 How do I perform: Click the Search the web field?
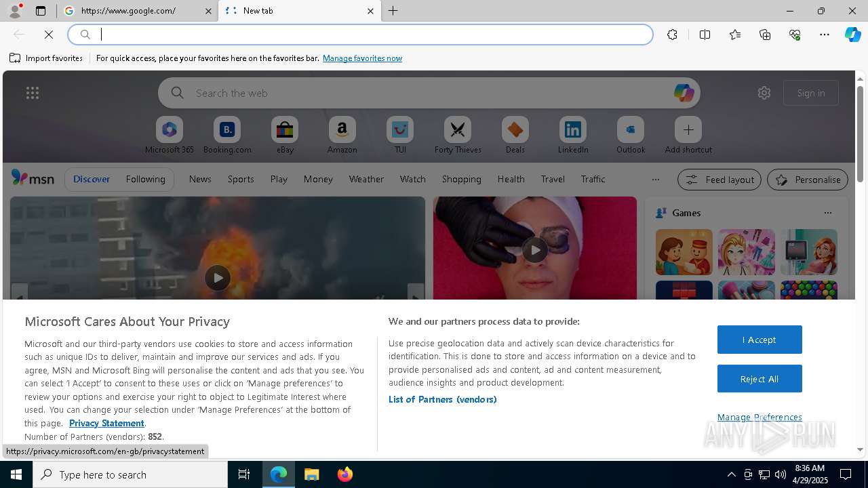pos(429,93)
